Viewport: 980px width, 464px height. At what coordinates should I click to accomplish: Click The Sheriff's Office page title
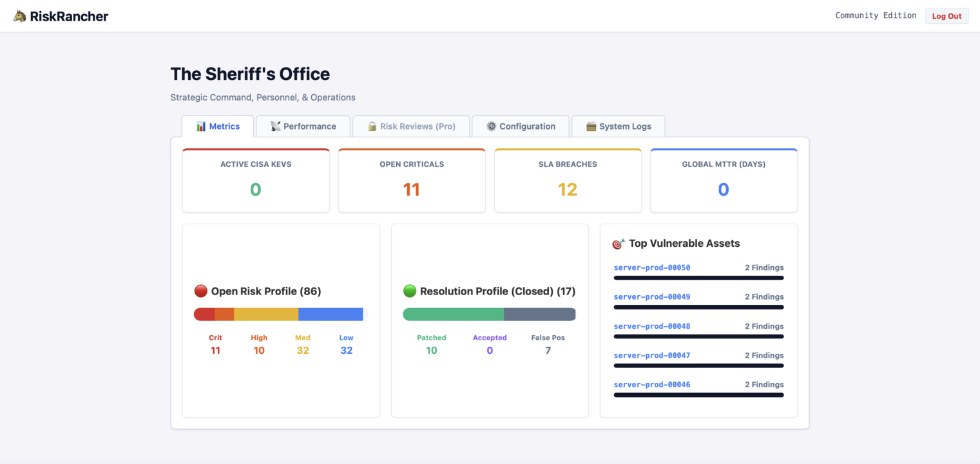pyautogui.click(x=250, y=74)
